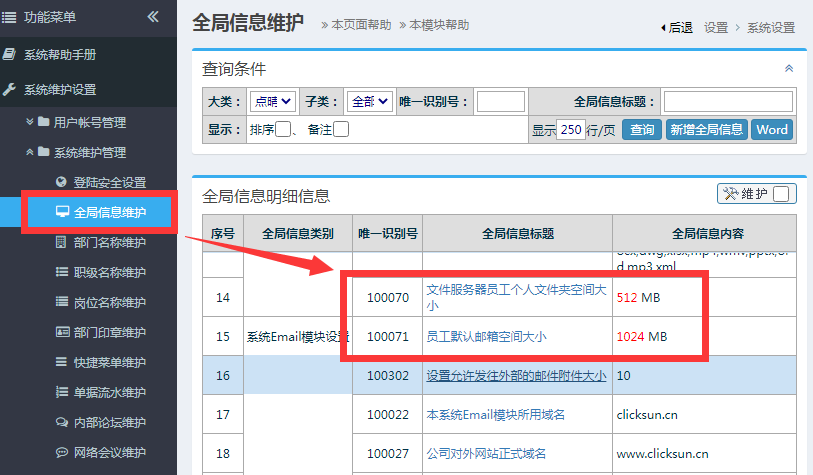
Task: Open 岗位名称维护 menu item
Action: (110, 302)
